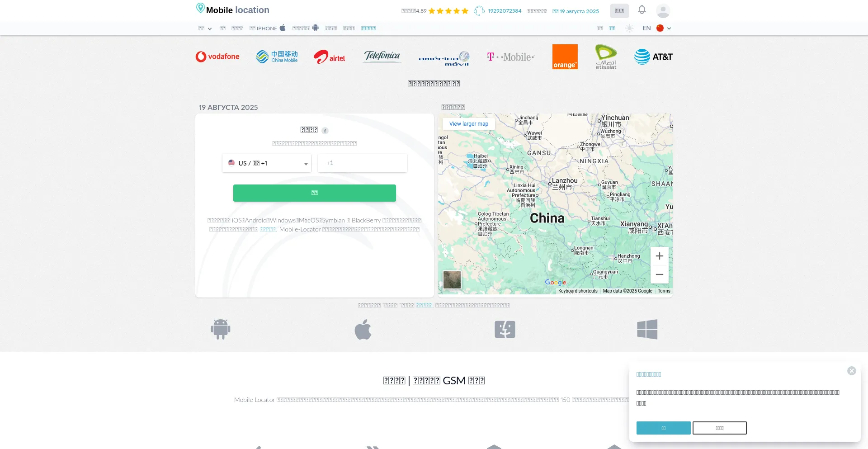
Task: Close the cookie notice popup
Action: click(x=852, y=371)
